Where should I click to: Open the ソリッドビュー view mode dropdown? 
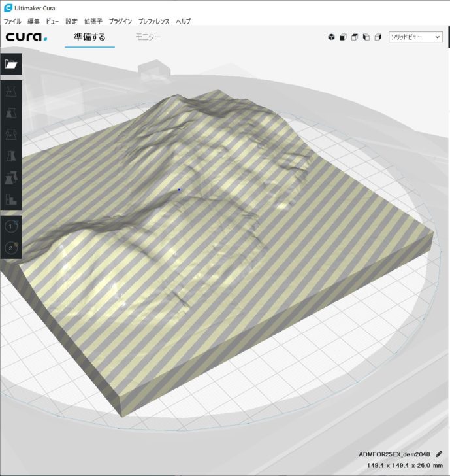(415, 37)
